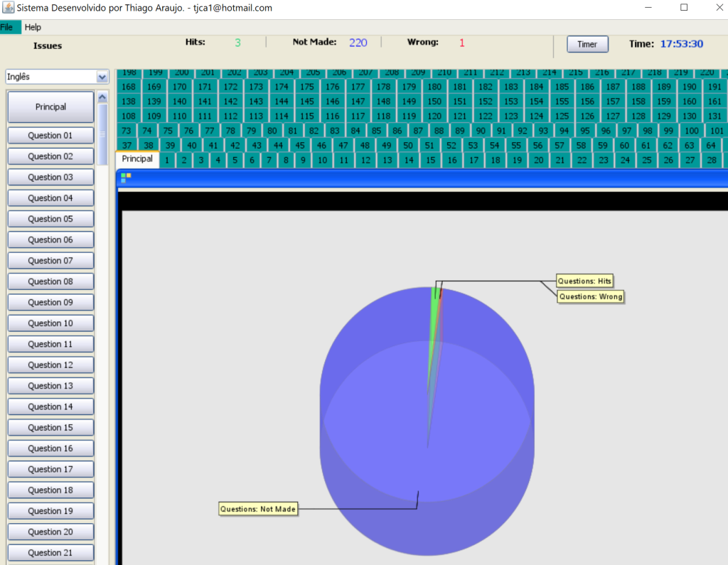Screen dimensions: 728x565
Task: Go to tab number 5
Action: (x=235, y=160)
